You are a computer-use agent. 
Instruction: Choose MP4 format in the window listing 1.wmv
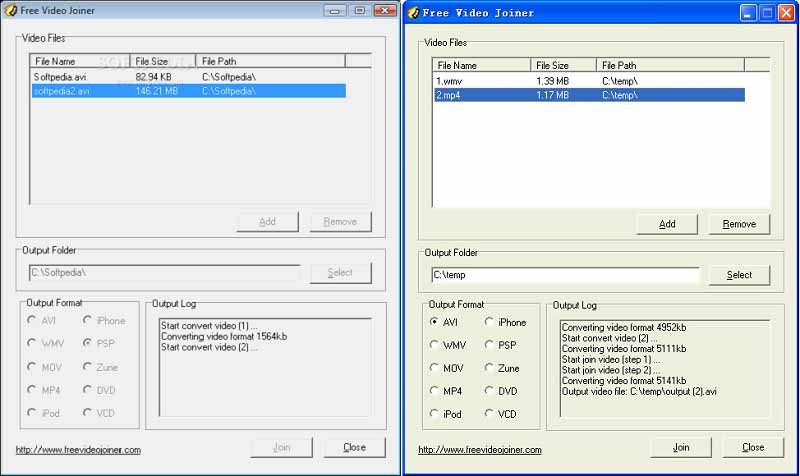click(x=434, y=391)
